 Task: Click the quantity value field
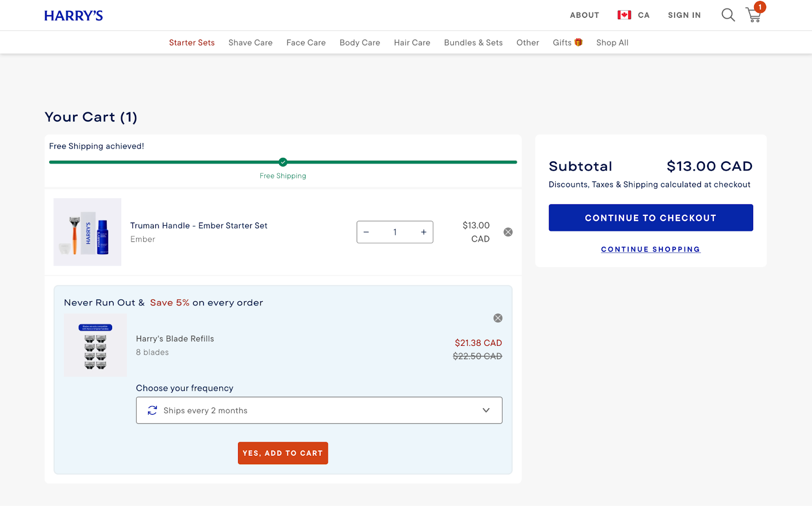pos(395,232)
